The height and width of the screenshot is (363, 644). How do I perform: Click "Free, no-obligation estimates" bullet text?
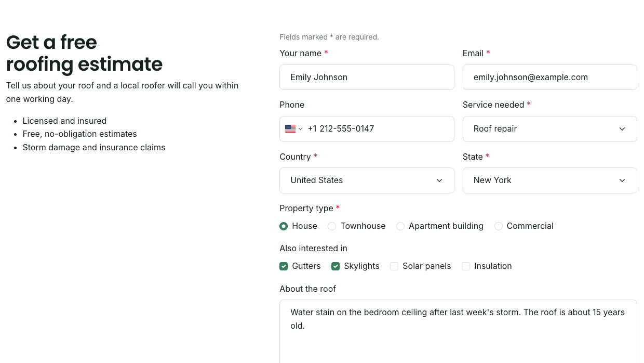click(79, 134)
